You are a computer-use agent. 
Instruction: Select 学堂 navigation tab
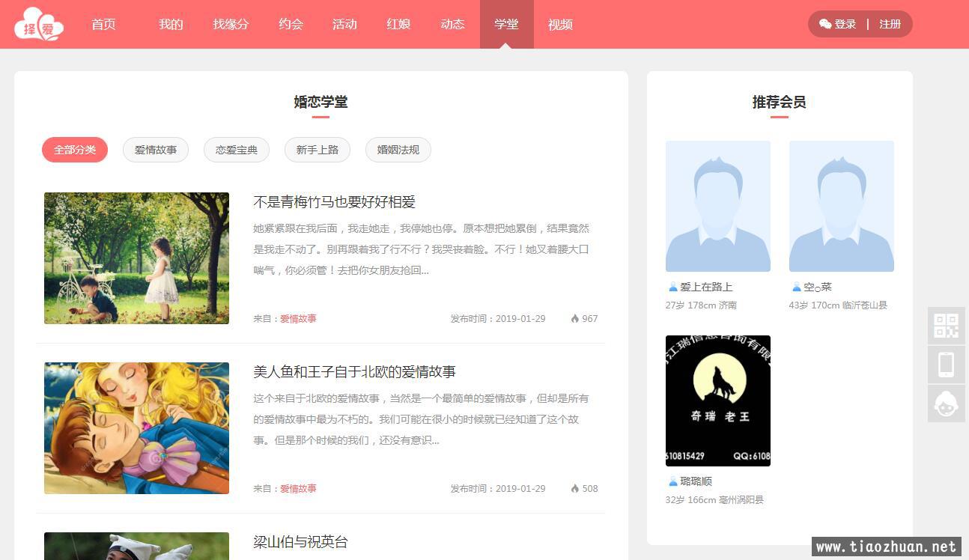click(x=507, y=24)
